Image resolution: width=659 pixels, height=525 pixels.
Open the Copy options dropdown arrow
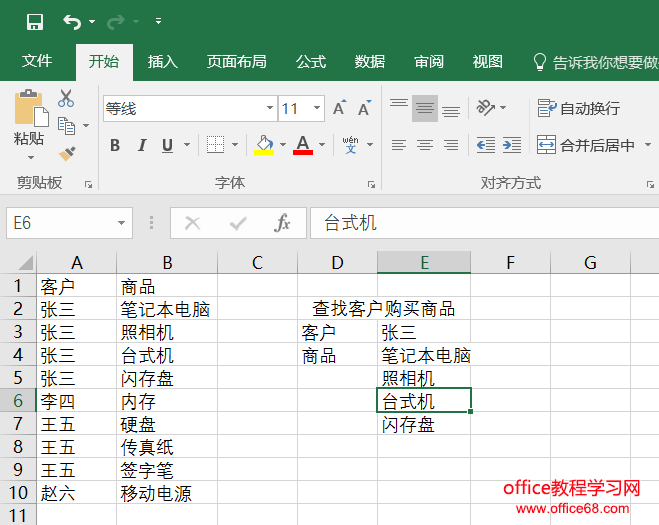(x=86, y=125)
